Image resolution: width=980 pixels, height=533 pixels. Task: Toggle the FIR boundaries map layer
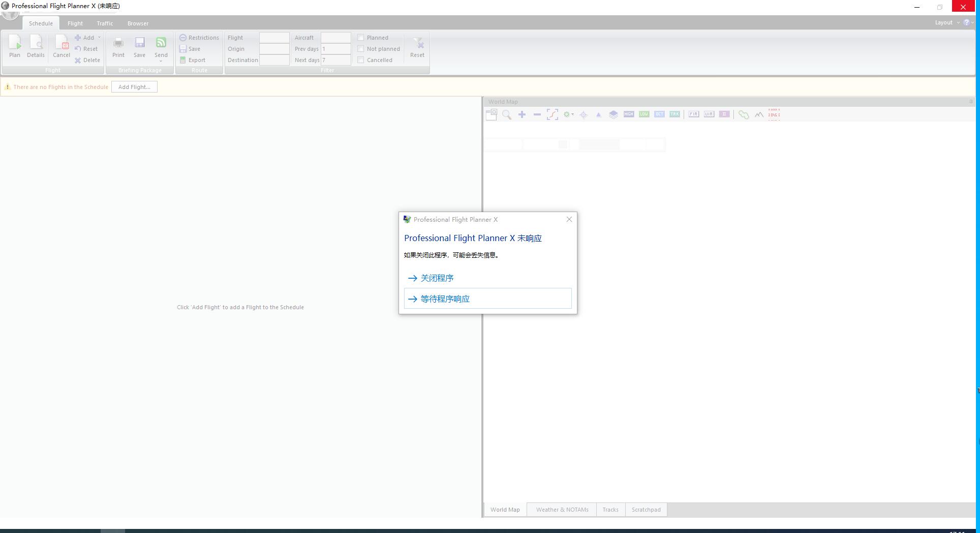(694, 114)
